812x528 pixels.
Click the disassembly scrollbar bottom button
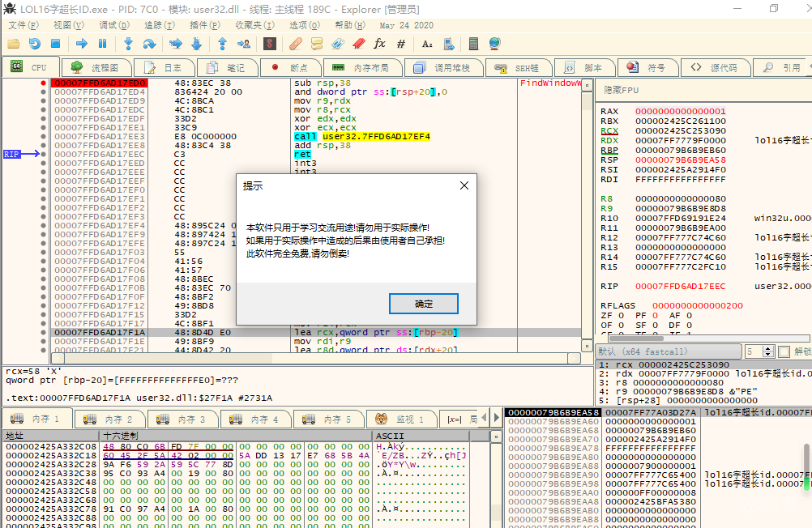[x=587, y=345]
